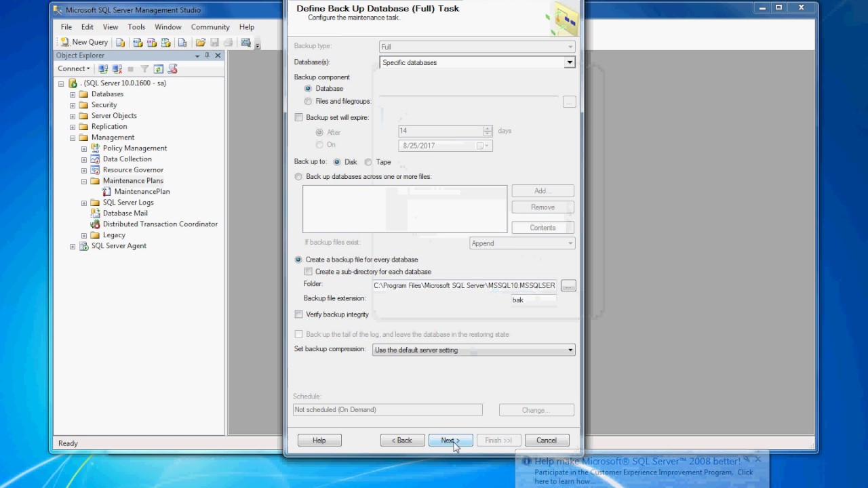Collapse the Management tree node

73,138
